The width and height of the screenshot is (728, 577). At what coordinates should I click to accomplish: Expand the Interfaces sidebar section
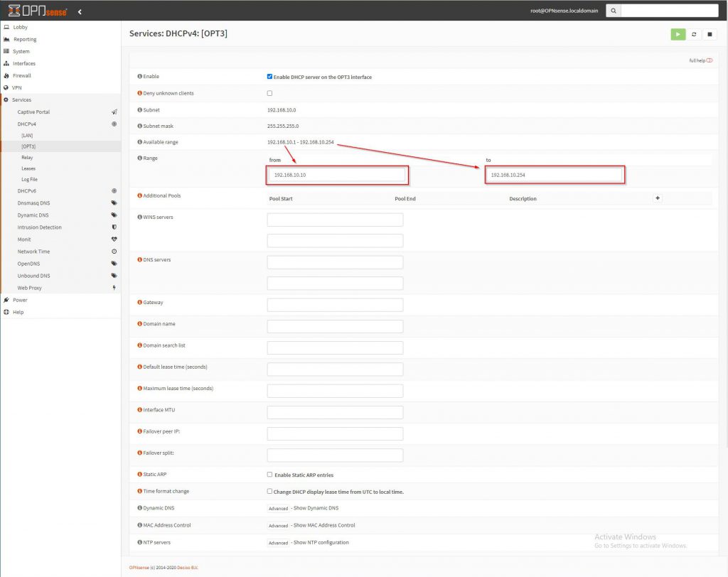pyautogui.click(x=23, y=63)
